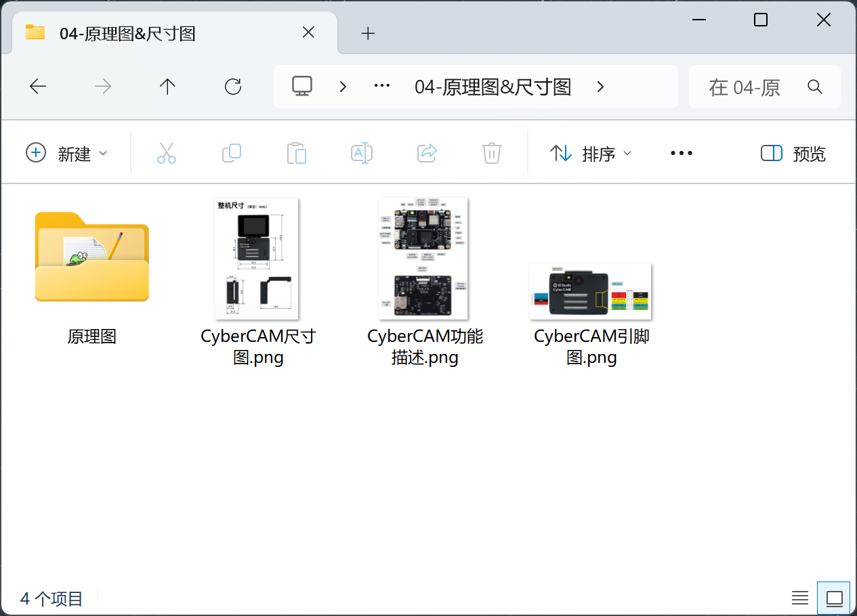The image size is (857, 616).
Task: Go up one folder level
Action: (167, 87)
